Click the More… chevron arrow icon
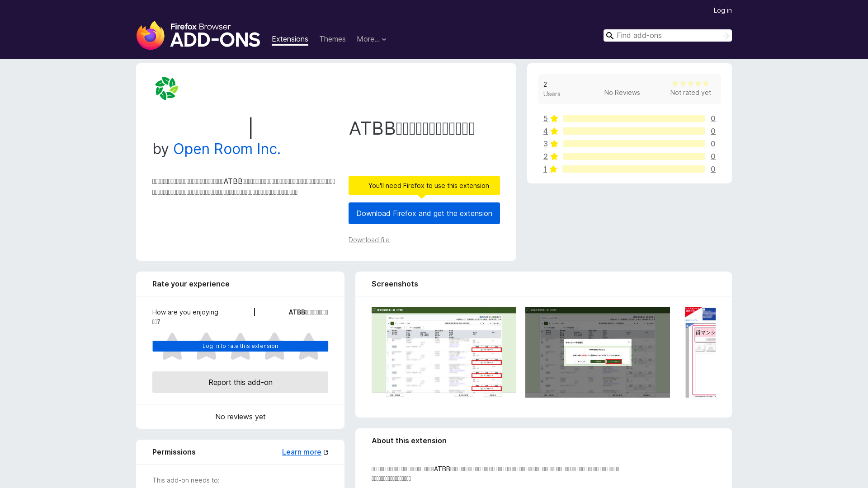This screenshot has height=488, width=868. [x=384, y=40]
